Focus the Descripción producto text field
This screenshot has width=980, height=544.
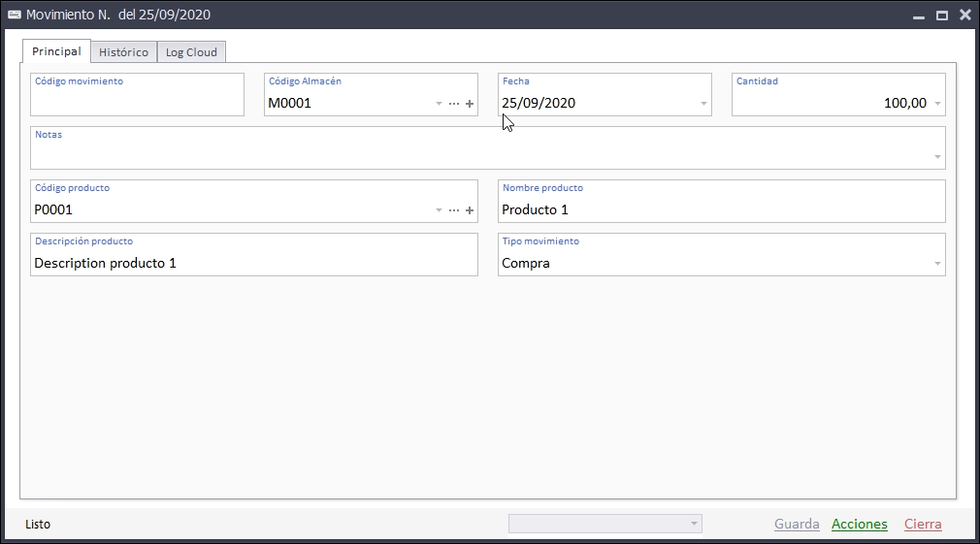tap(253, 264)
